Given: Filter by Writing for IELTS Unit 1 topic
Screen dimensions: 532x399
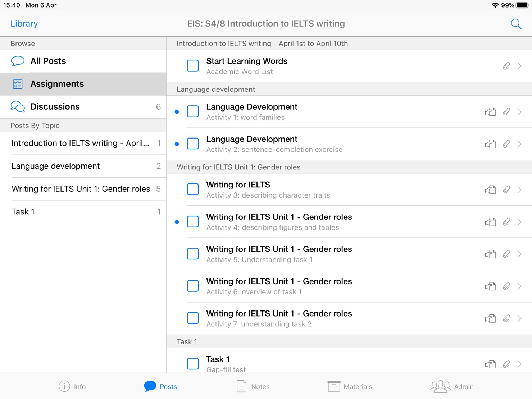Looking at the screenshot, I should 83,189.
